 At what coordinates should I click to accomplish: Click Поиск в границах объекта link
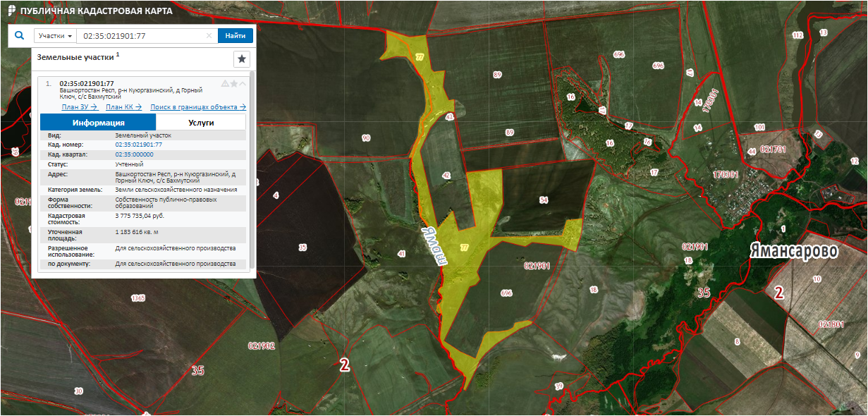pyautogui.click(x=197, y=107)
